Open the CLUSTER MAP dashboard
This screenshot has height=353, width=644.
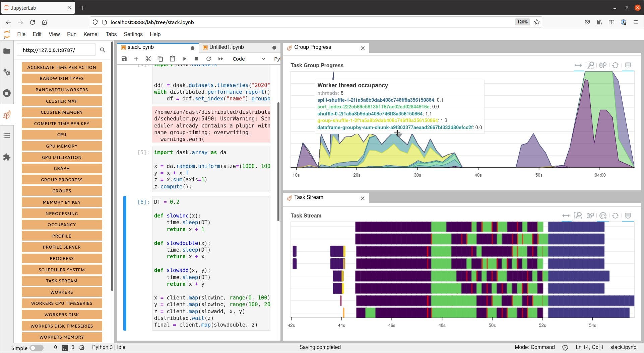[62, 101]
